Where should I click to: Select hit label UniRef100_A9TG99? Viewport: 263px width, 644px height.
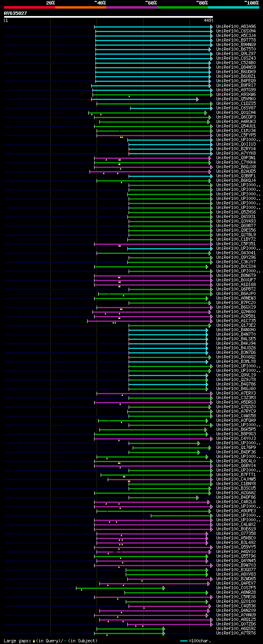click(x=236, y=90)
